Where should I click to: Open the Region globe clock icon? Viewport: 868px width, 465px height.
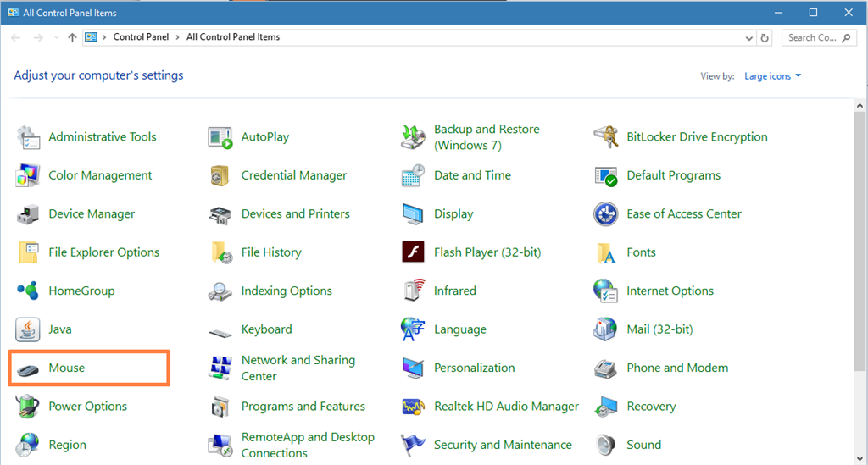(26, 445)
